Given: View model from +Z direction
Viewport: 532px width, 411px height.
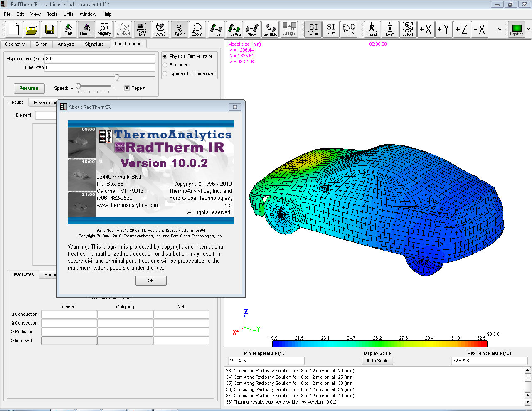Looking at the screenshot, I should pos(462,30).
